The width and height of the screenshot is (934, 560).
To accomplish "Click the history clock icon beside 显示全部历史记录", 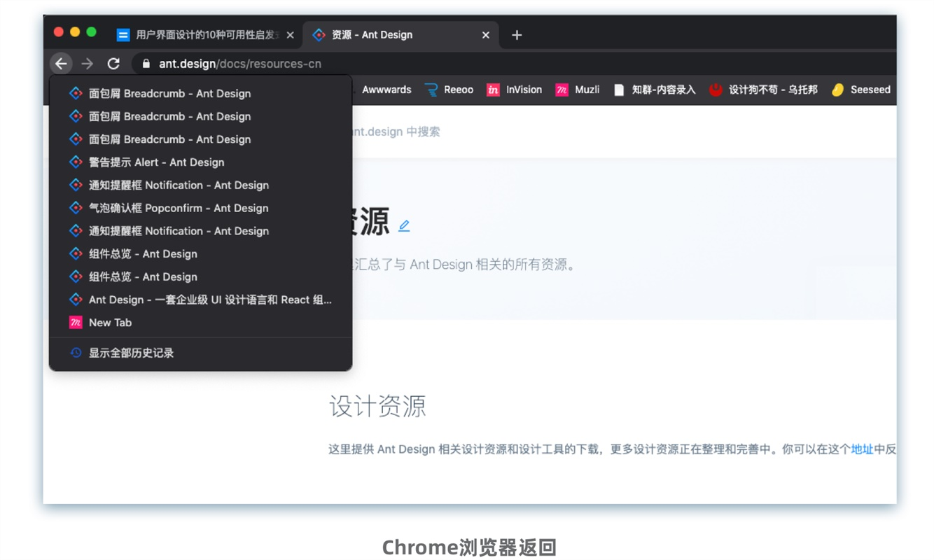I will [76, 353].
